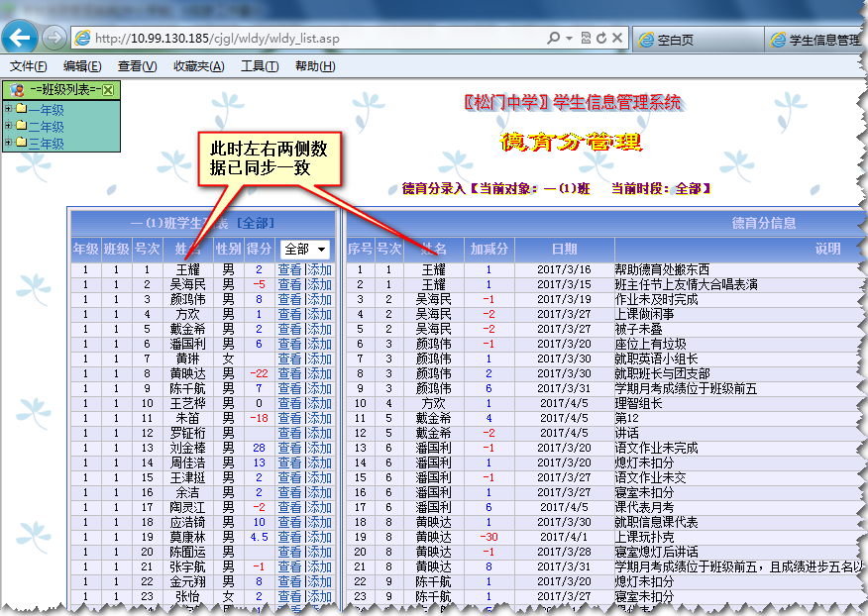Close the class list panel with X icon
The width and height of the screenshot is (868, 616).
point(108,90)
